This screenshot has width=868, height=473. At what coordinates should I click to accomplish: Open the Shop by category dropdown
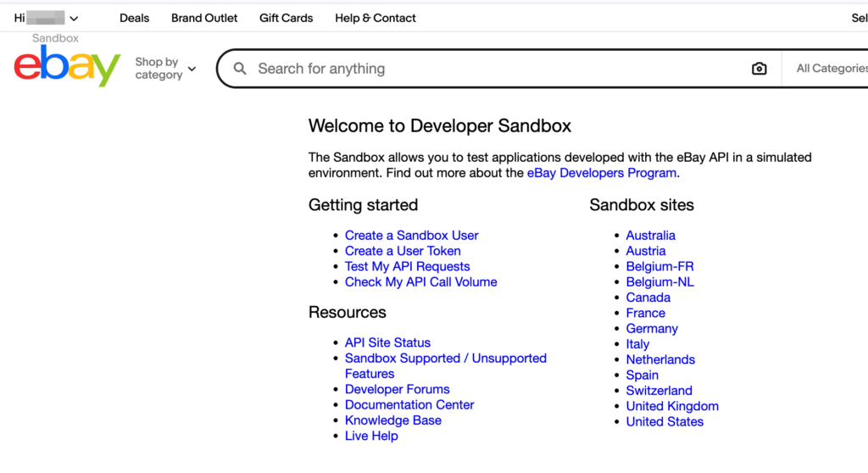pos(165,69)
